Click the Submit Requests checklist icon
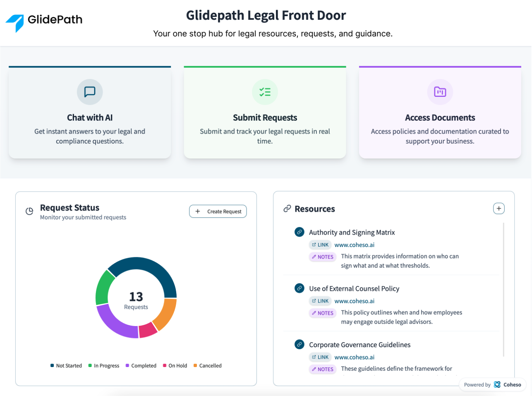 [x=265, y=92]
